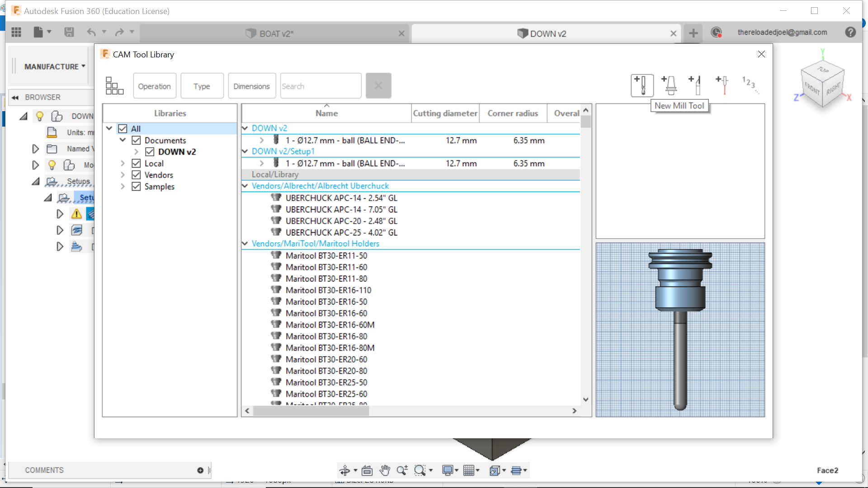Click the New Mill Tool icon
868x488 pixels.
[642, 85]
